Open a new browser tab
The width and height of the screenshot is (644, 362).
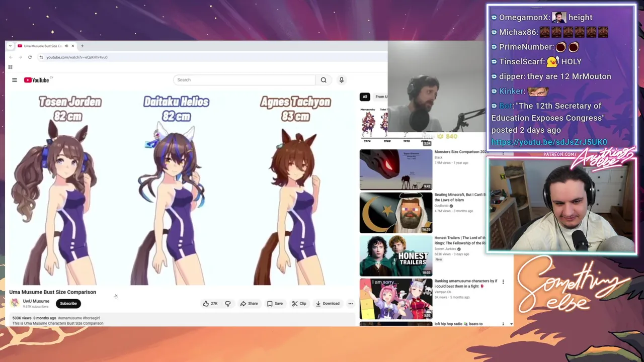click(x=82, y=46)
